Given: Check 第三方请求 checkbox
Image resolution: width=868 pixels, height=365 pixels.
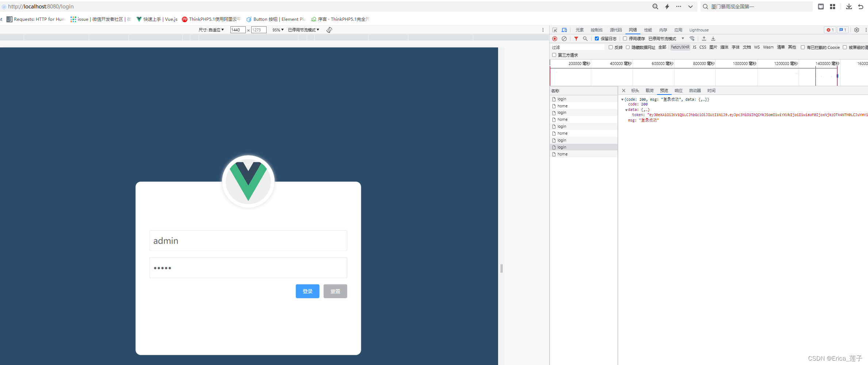Looking at the screenshot, I should 554,55.
